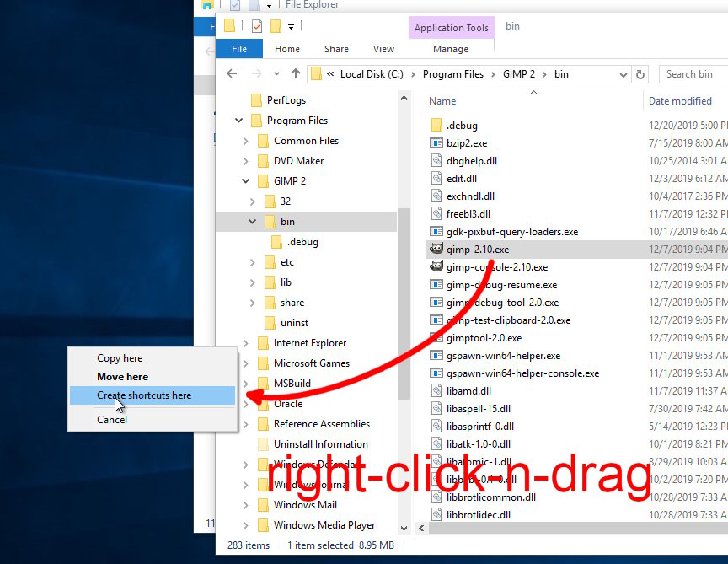
Task: Select the bzip2.exe file icon
Action: (436, 143)
